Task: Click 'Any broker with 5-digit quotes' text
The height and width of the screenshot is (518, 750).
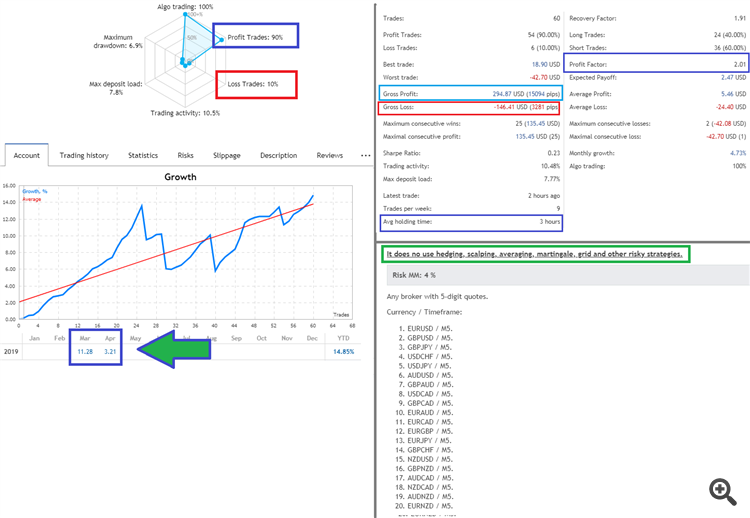Action: (437, 297)
